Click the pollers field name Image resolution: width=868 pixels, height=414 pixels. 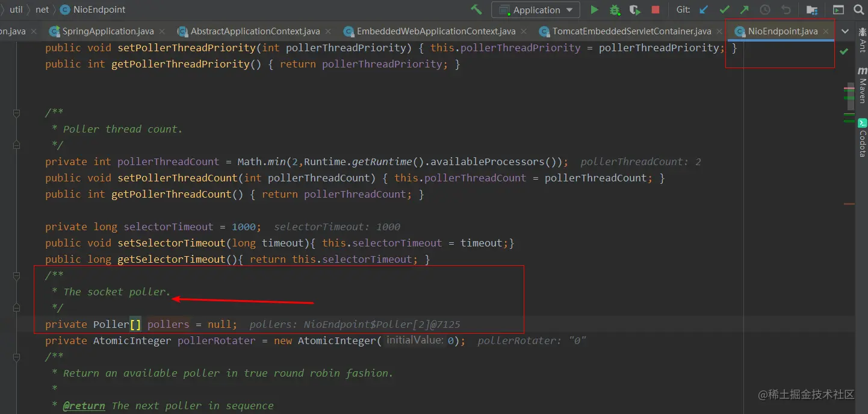(x=169, y=324)
